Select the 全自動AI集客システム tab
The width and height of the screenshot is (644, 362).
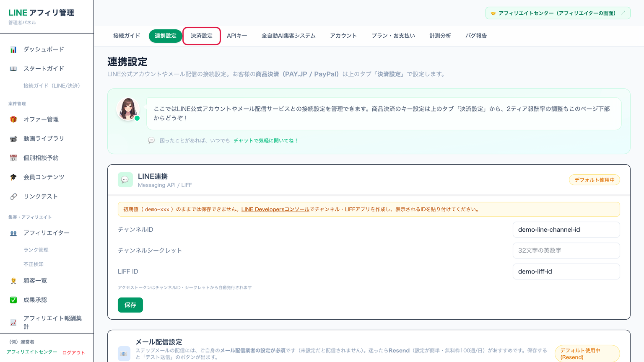click(x=288, y=36)
